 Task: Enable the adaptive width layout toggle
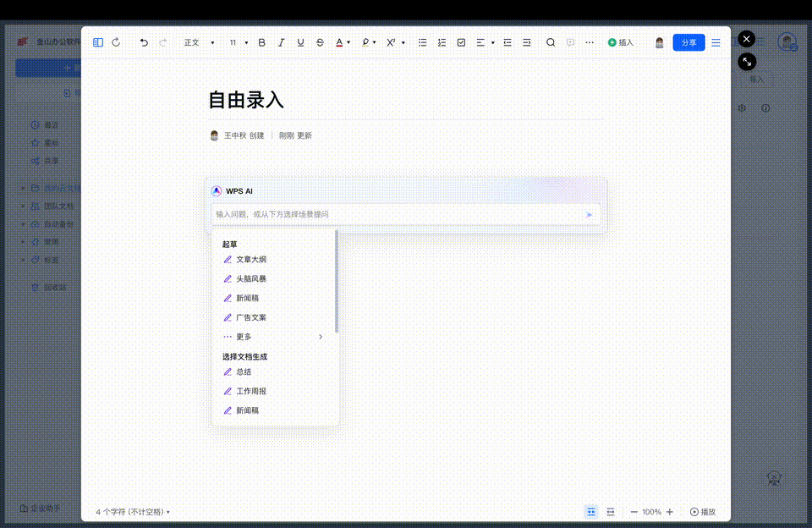pos(610,511)
